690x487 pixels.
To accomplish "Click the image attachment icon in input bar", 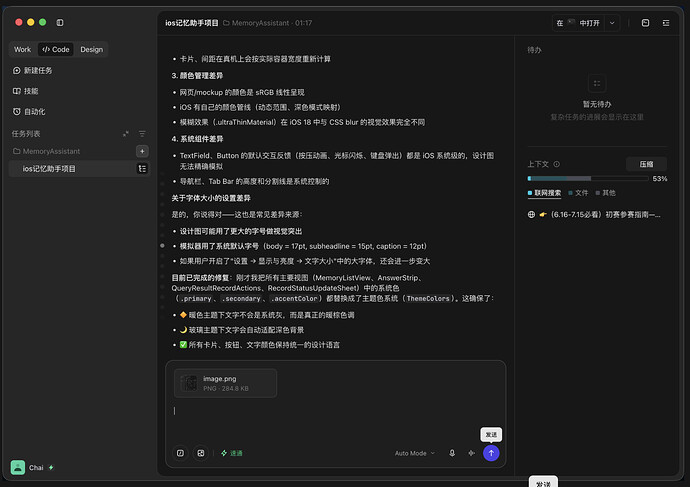I will [x=201, y=453].
